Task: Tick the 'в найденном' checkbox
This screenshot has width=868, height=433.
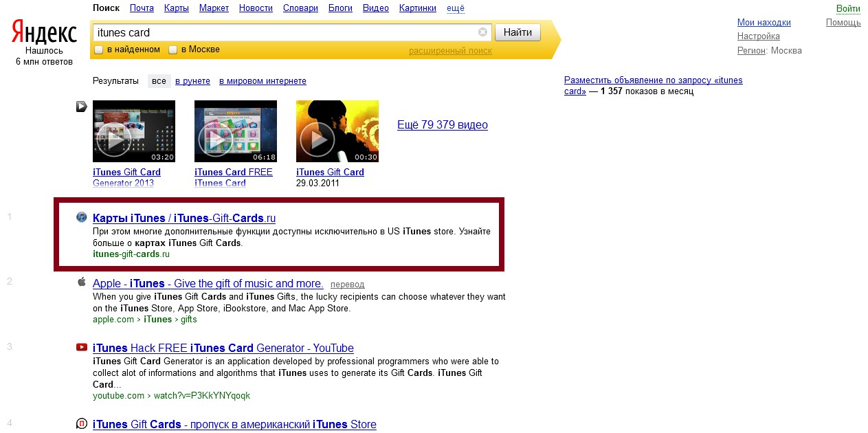Action: (x=98, y=49)
